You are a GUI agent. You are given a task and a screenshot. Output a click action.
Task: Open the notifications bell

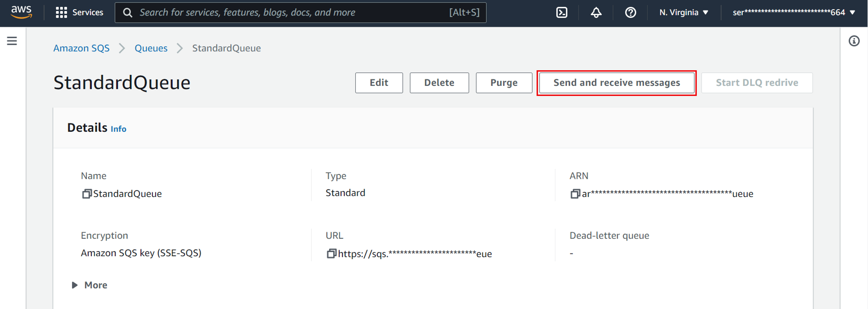(x=596, y=12)
